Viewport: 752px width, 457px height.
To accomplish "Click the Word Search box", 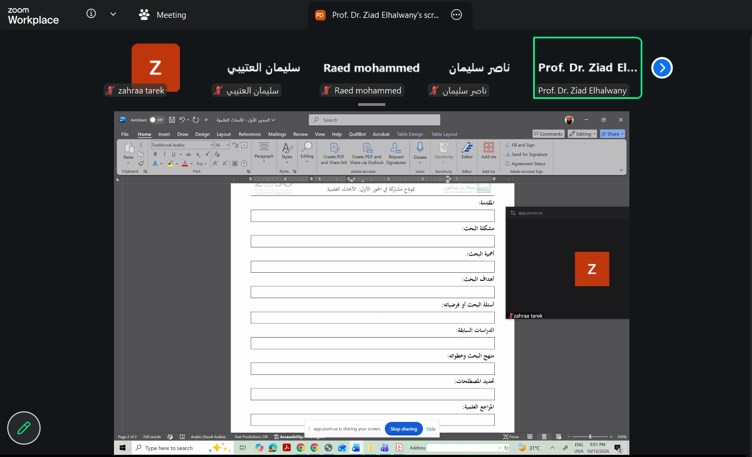I will click(375, 120).
